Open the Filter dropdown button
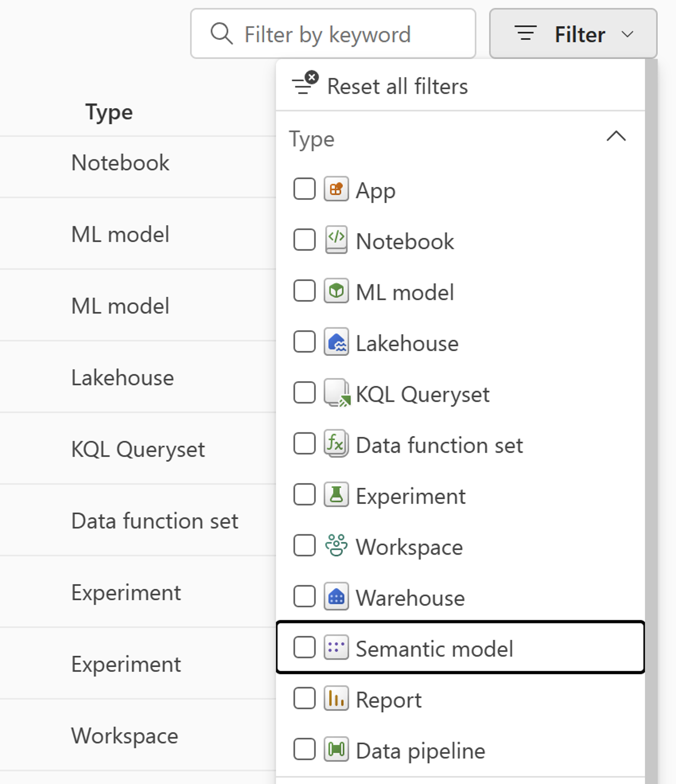676x784 pixels. click(x=573, y=33)
